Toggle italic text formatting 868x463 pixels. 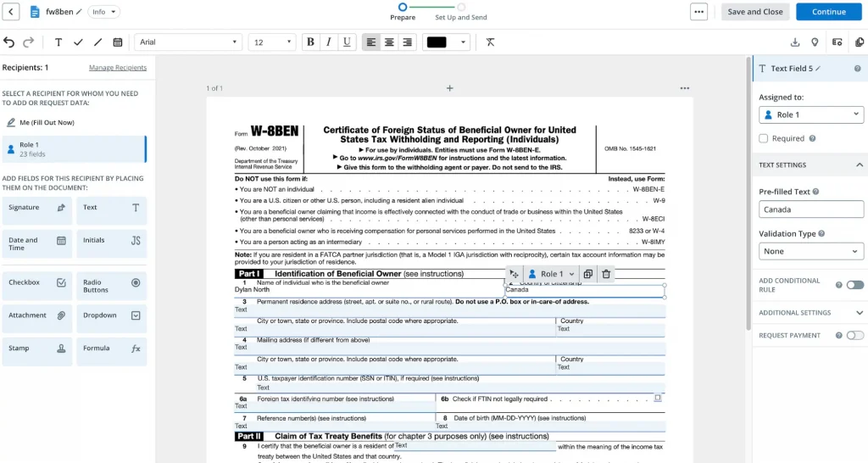[328, 42]
